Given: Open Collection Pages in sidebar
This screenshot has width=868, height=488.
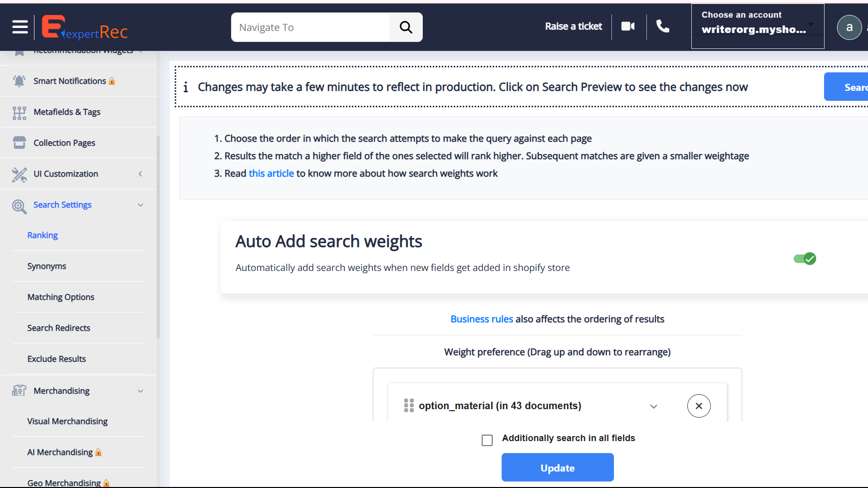Looking at the screenshot, I should tap(64, 143).
